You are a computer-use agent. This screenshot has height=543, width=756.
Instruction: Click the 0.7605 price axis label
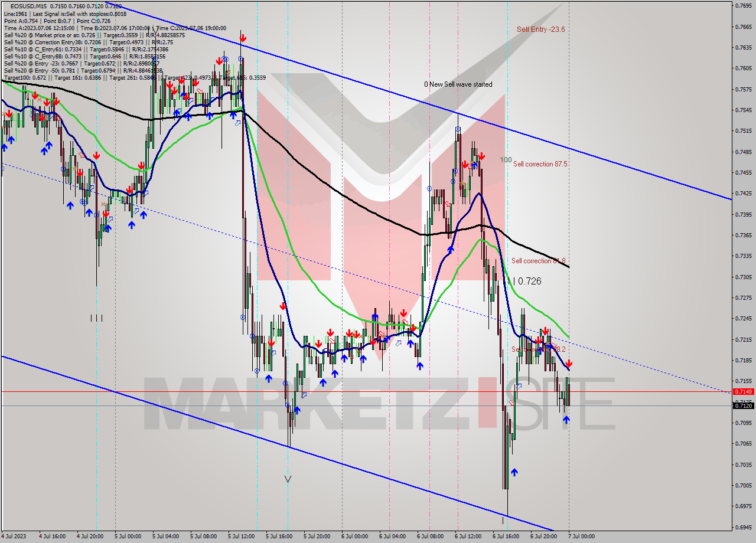743,68
